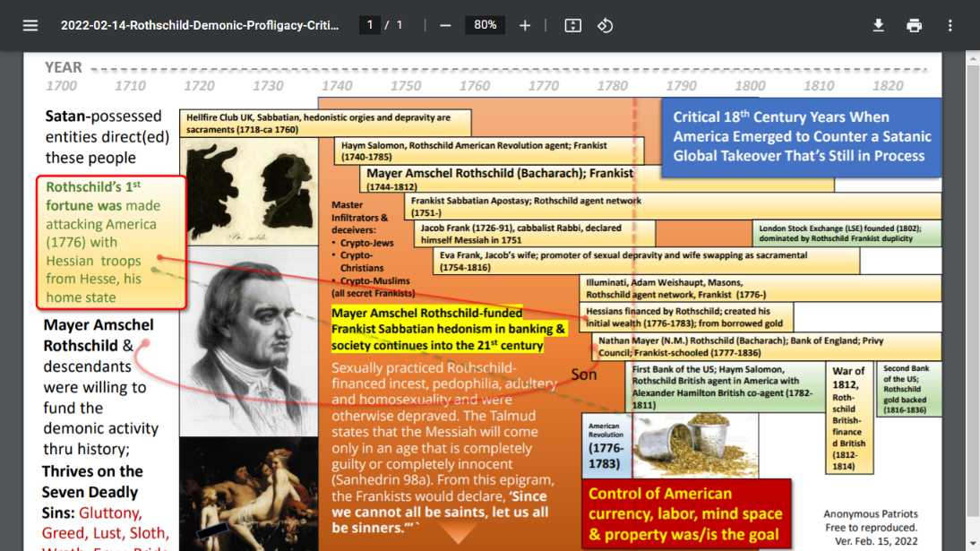Click the blue Critical 18th Century Years box
This screenshot has height=551, width=980.
point(801,137)
